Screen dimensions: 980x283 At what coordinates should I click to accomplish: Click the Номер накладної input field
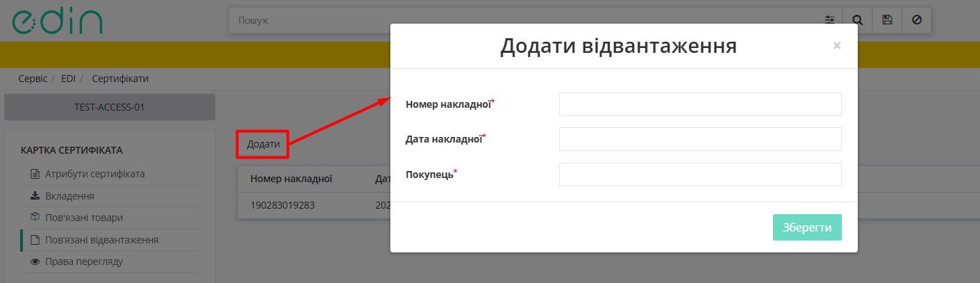(x=700, y=104)
